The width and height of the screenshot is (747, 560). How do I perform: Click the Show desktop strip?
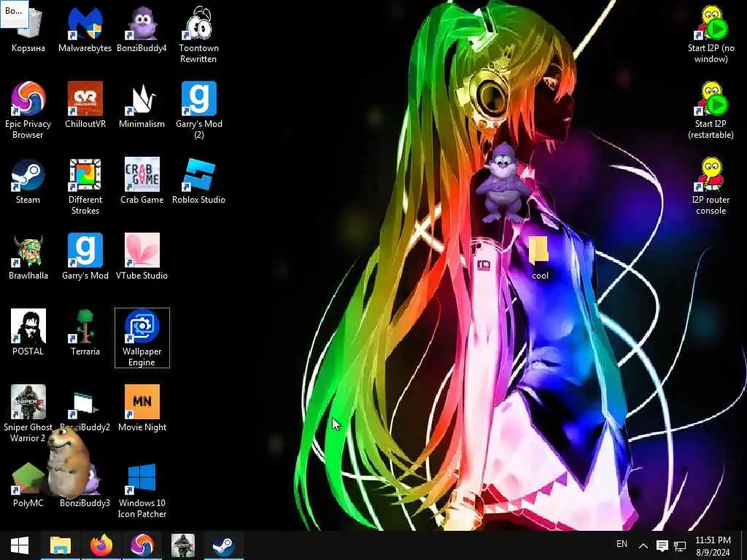tap(744, 545)
